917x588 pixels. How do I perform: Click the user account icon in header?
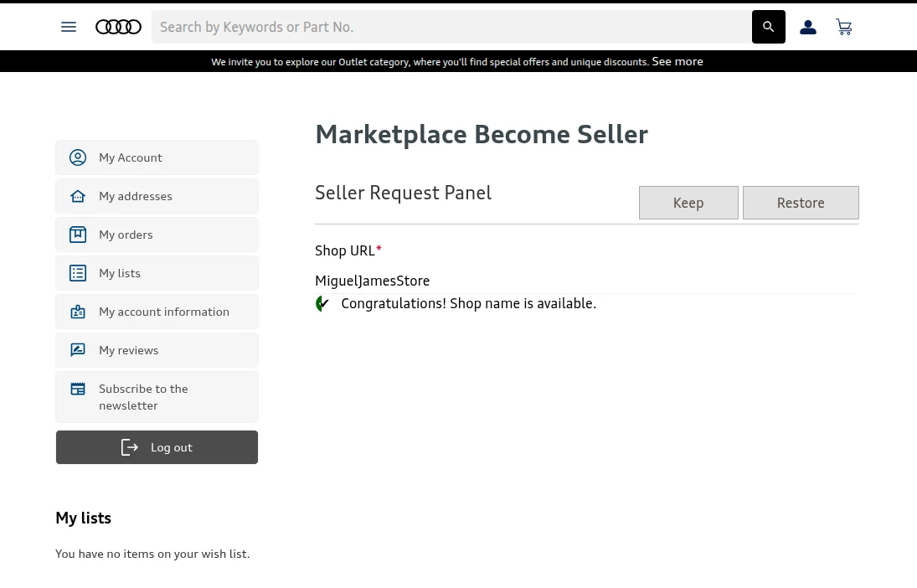[808, 27]
